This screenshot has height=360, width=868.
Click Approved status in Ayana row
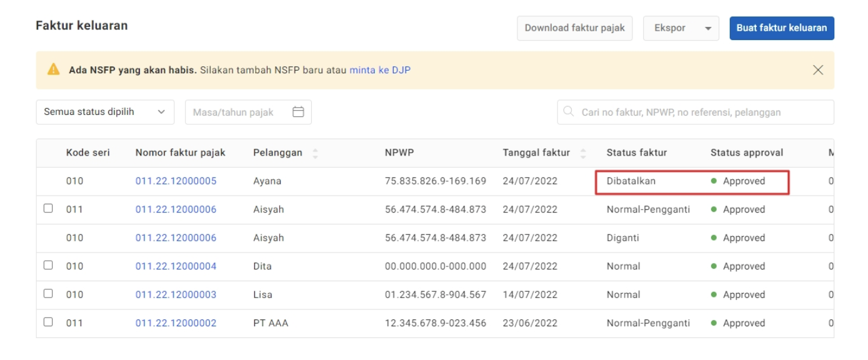point(738,181)
